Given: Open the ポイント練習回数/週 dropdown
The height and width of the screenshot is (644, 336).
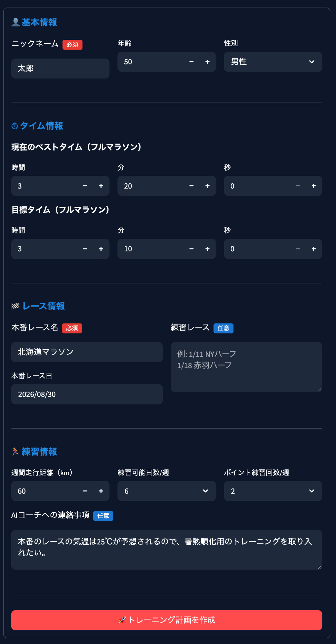Looking at the screenshot, I should tap(273, 491).
